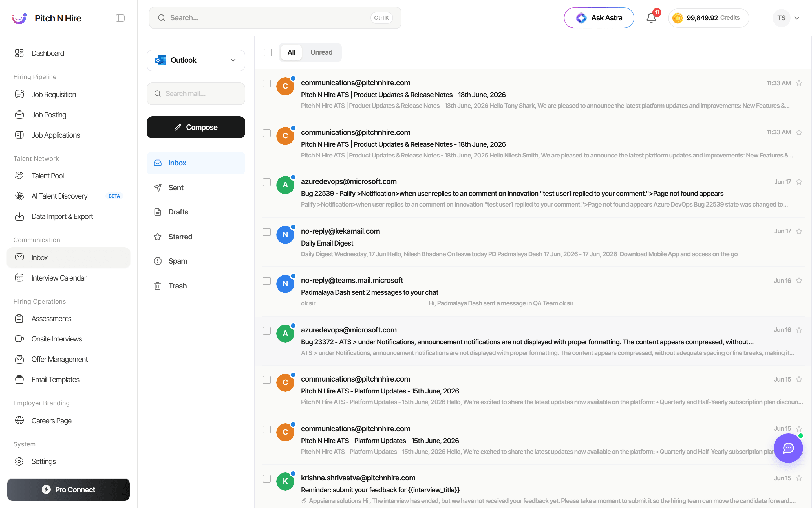This screenshot has height=508, width=812.
Task: Open AI Talent Discovery
Action: [69, 196]
